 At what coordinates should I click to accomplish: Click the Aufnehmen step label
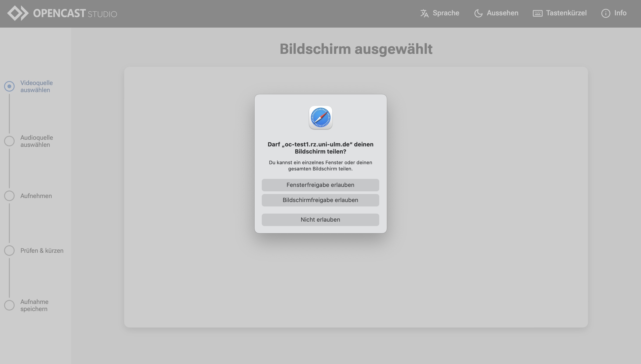coord(36,196)
